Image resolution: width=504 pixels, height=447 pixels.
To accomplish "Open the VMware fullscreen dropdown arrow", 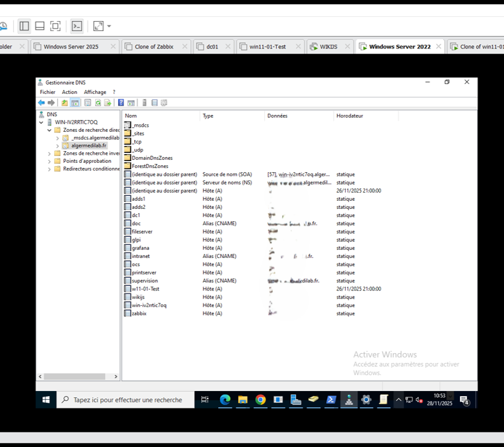I will (109, 26).
